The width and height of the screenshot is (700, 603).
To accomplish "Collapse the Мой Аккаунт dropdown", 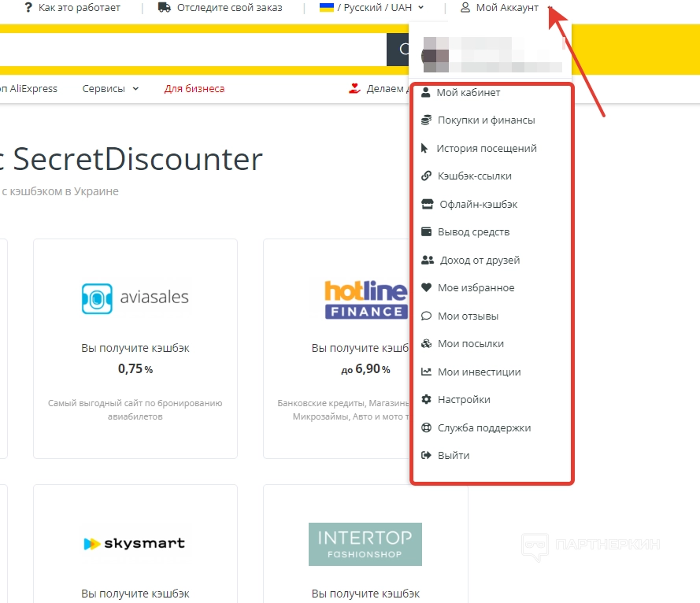I will pyautogui.click(x=507, y=8).
